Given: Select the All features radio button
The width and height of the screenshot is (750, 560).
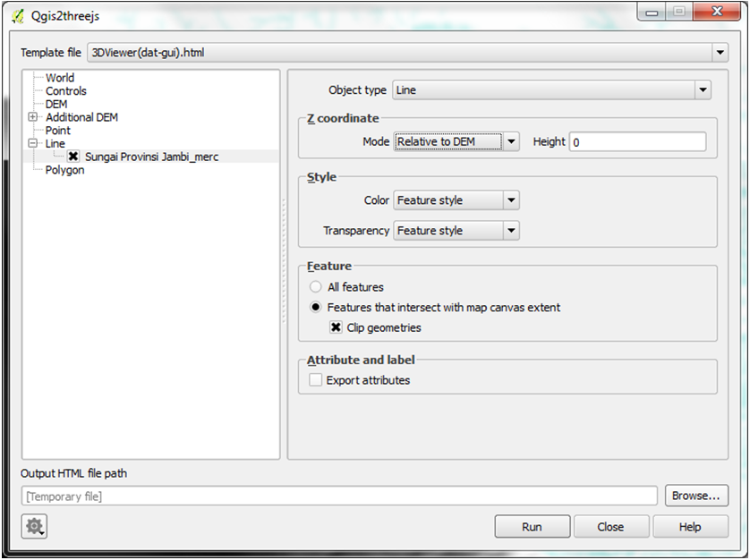Looking at the screenshot, I should point(315,287).
